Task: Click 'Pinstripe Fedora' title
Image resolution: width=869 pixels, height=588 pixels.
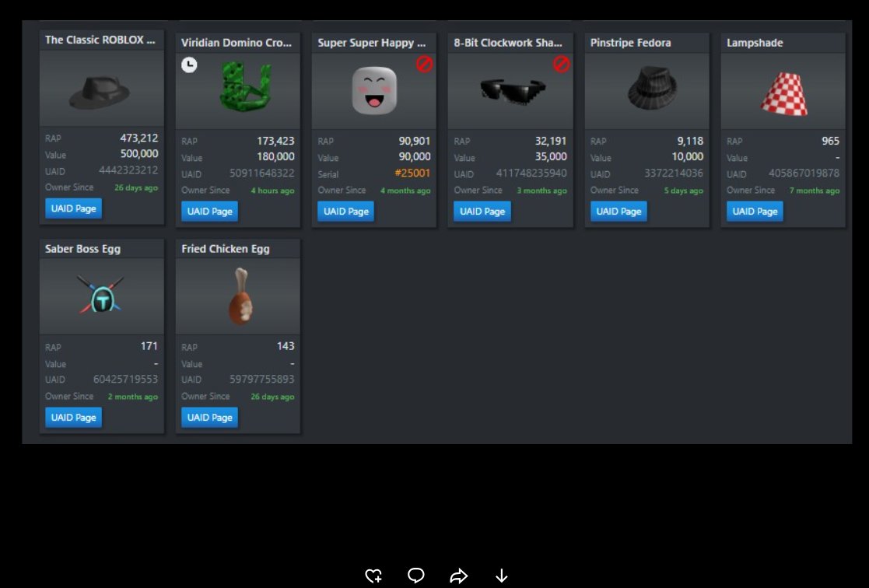Action: [x=631, y=43]
